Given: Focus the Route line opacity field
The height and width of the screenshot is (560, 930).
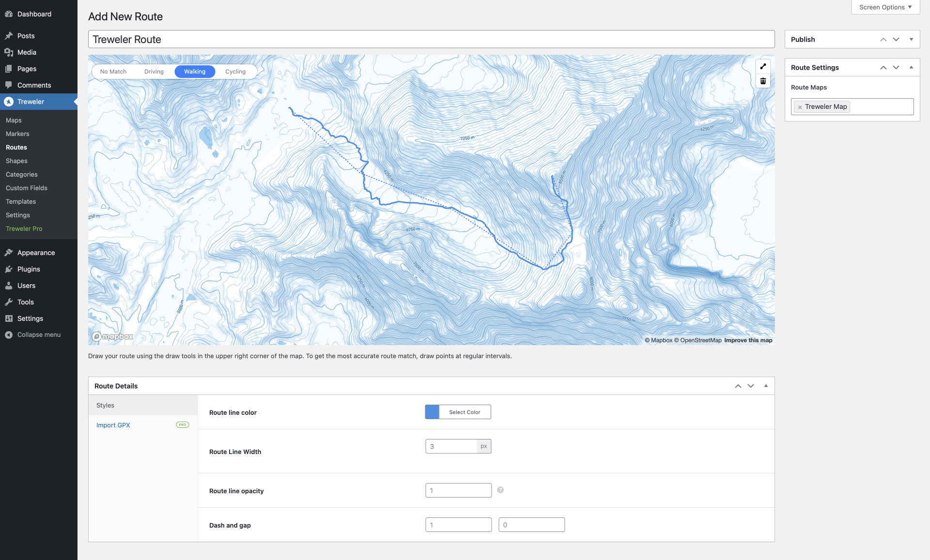Looking at the screenshot, I should coord(458,490).
